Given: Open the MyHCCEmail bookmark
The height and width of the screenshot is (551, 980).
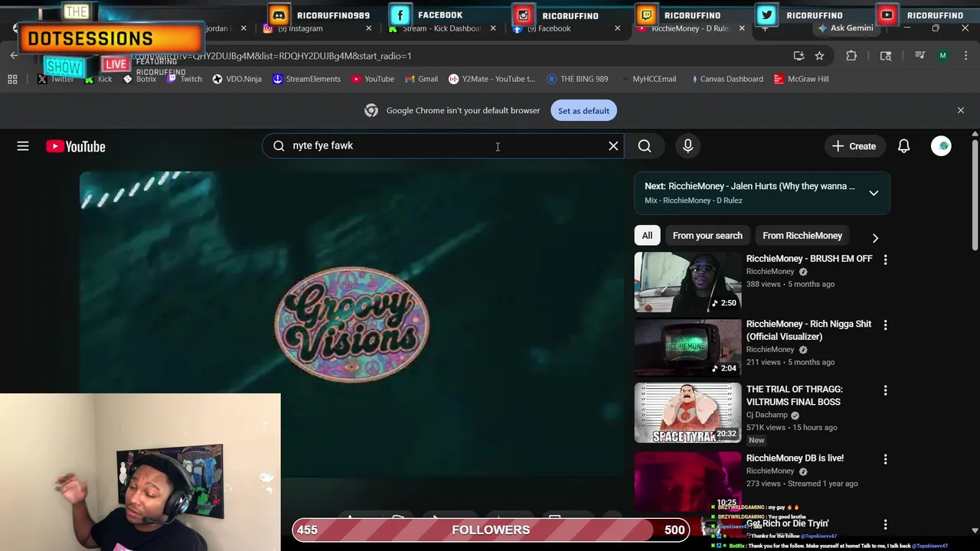Looking at the screenshot, I should point(648,79).
